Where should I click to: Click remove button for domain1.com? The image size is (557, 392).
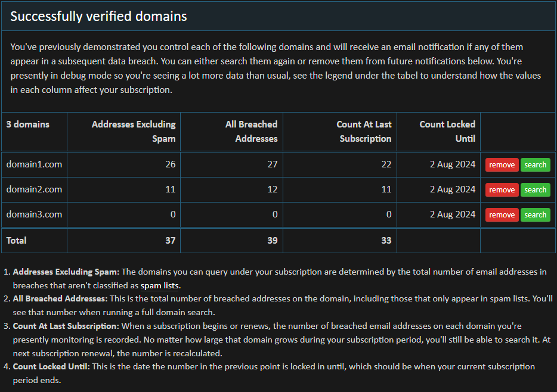pyautogui.click(x=502, y=165)
